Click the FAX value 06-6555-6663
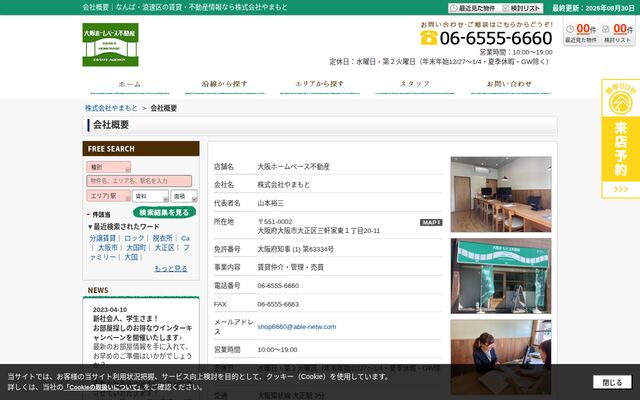 278,304
